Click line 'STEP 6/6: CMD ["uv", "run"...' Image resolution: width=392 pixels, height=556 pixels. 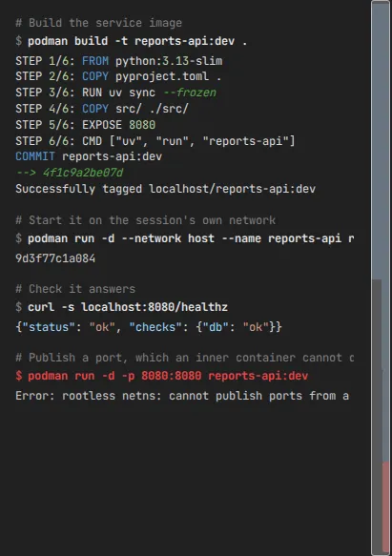coord(155,141)
